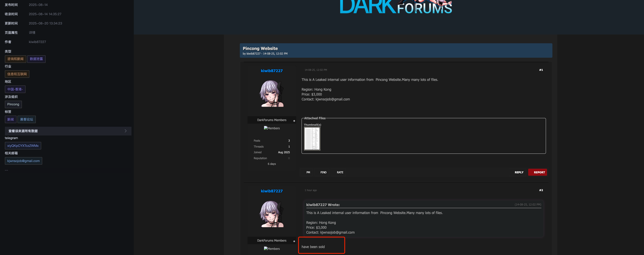Select the 中国-香港- region tag
The height and width of the screenshot is (255, 644).
pos(15,89)
